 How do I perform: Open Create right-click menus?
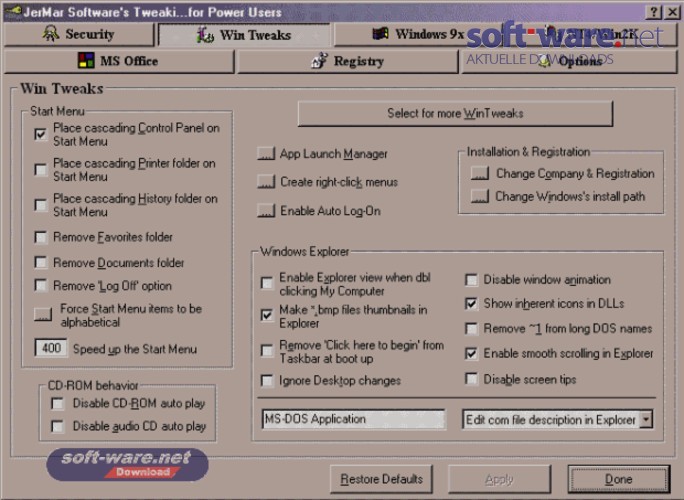pos(266,182)
